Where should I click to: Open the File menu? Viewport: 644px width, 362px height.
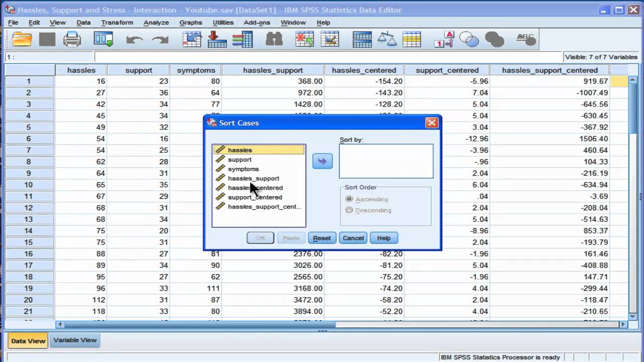13,23
